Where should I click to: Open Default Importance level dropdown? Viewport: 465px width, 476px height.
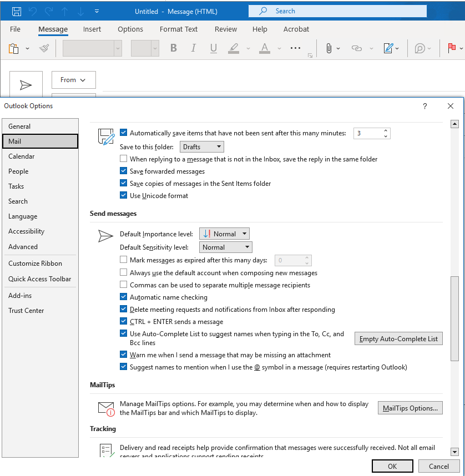click(224, 234)
